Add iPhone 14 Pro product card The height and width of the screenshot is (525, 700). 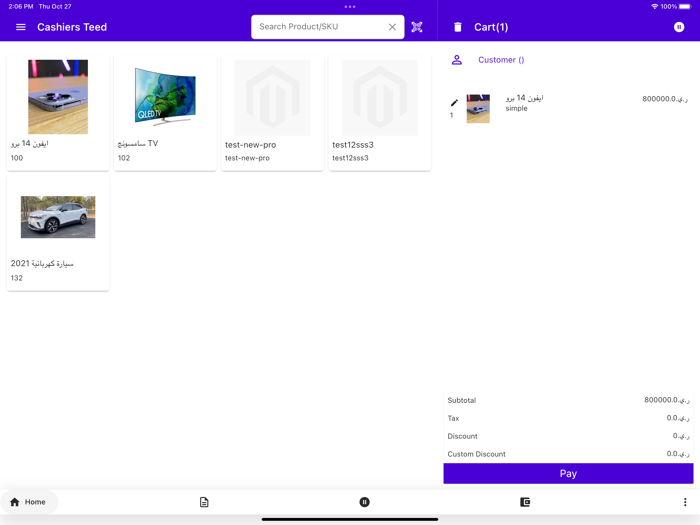(x=58, y=113)
